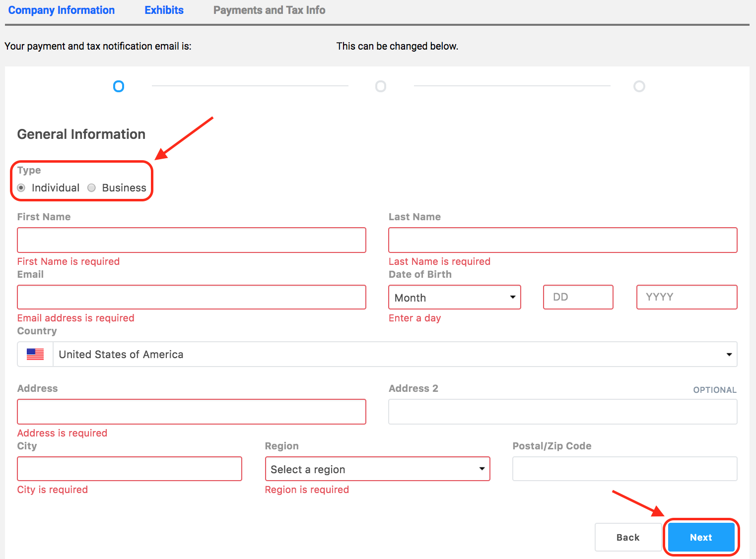Click the third step circle in progress indicator
The image size is (756, 559).
pyautogui.click(x=639, y=87)
